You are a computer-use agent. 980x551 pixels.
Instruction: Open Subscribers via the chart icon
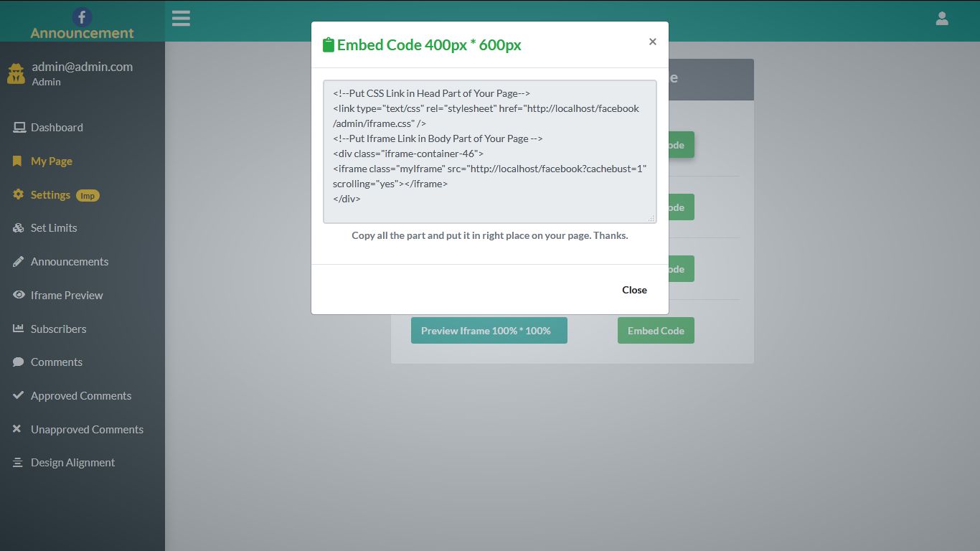(18, 329)
